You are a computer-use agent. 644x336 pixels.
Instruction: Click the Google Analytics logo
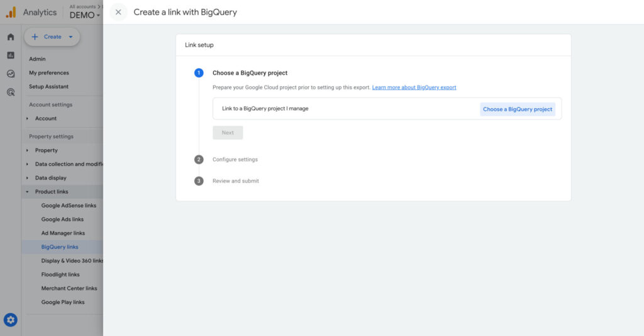tap(11, 12)
